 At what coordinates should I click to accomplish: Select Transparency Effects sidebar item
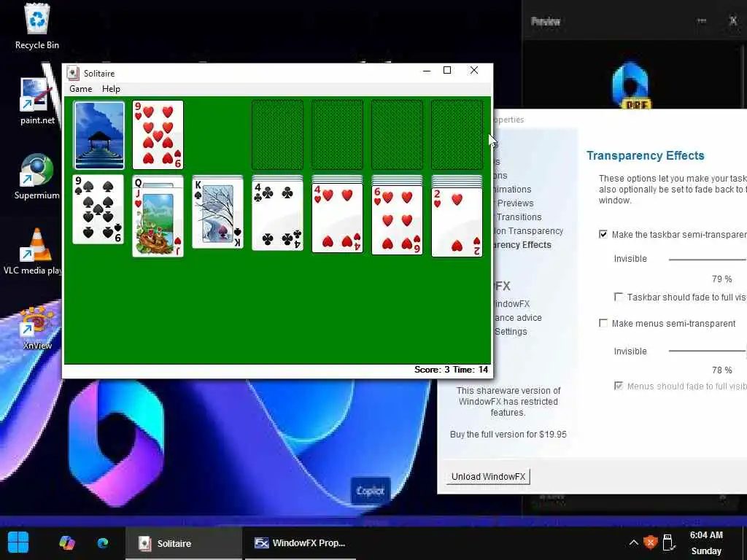click(x=522, y=245)
